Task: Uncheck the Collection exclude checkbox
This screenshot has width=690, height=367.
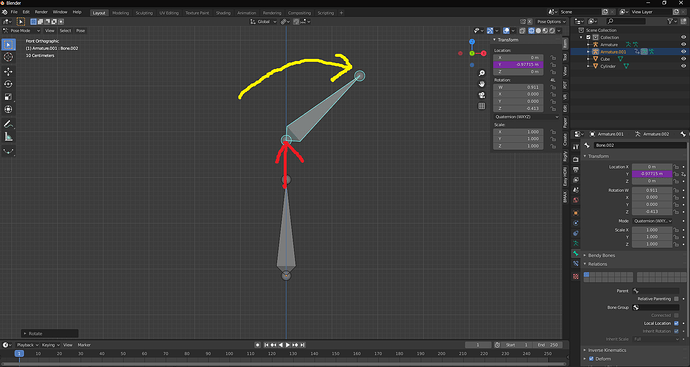Action: click(x=588, y=37)
